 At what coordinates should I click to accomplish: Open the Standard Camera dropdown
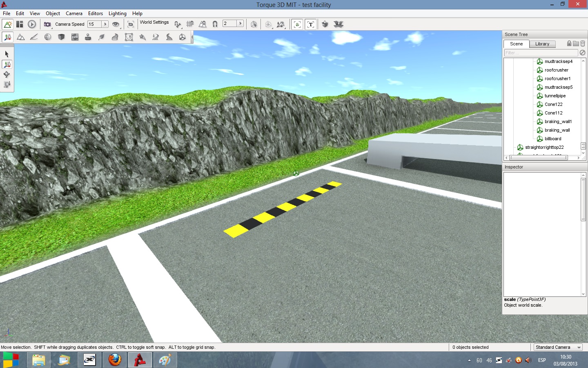coord(558,347)
